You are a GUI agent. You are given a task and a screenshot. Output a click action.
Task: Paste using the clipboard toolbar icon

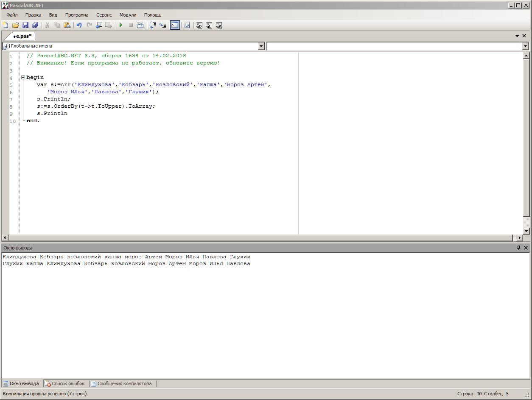67,25
